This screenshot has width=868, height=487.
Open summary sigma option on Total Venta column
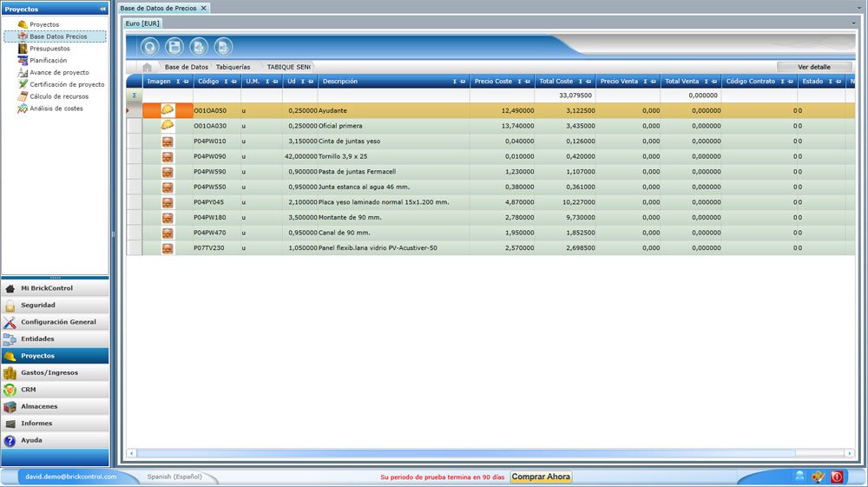tap(706, 82)
